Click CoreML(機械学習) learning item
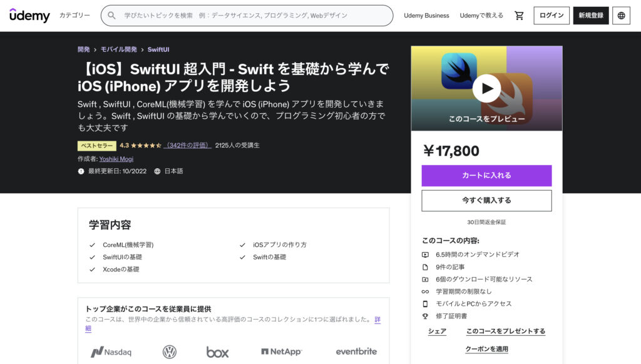This screenshot has width=641, height=364. coord(128,245)
